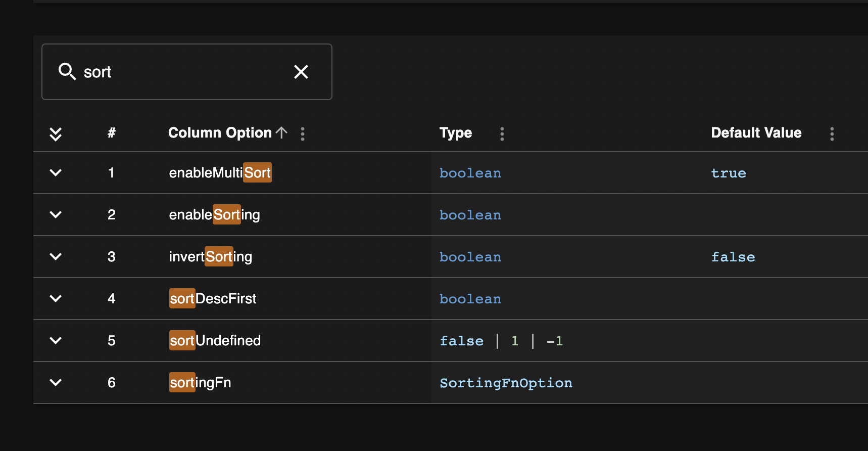This screenshot has width=868, height=451.
Task: Select the sortingFn option name
Action: [x=200, y=382]
